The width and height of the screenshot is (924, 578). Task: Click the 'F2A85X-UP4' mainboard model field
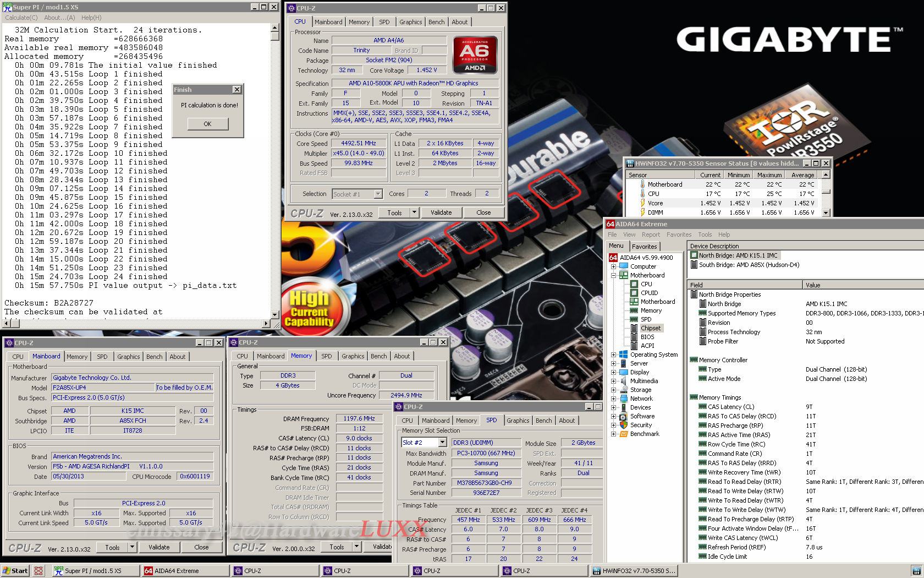[x=103, y=388]
